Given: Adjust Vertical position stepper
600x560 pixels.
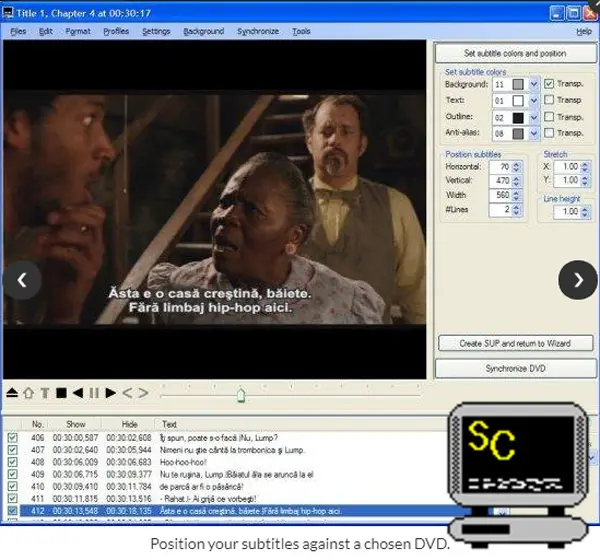Looking at the screenshot, I should (516, 181).
